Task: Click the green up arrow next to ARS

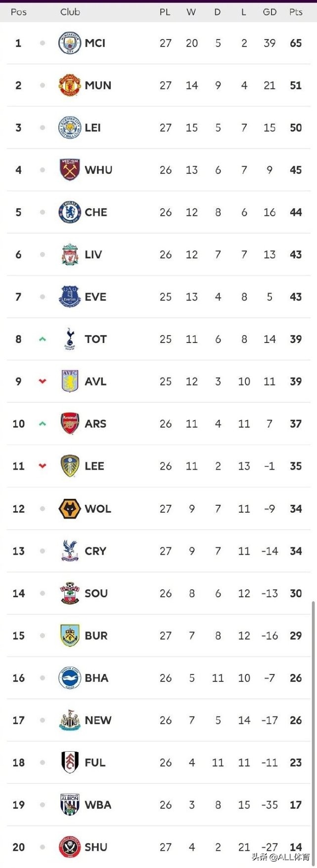Action: tap(43, 424)
